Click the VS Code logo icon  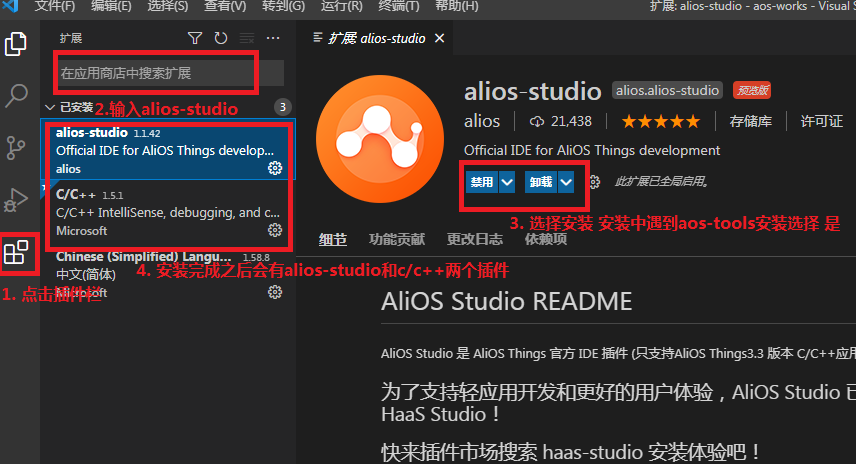coord(10,6)
